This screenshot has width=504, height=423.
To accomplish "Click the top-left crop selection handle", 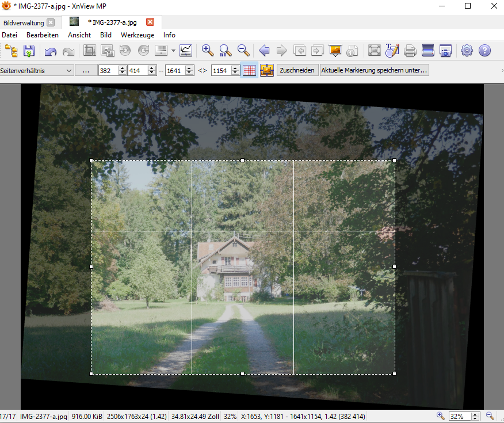I will (x=91, y=160).
